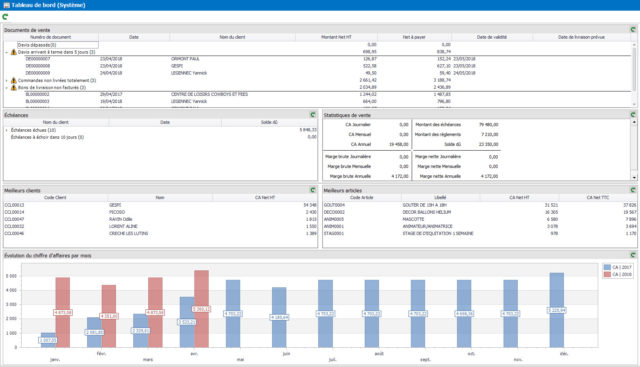Collapse the Devis arrivant à terme group

[7, 52]
